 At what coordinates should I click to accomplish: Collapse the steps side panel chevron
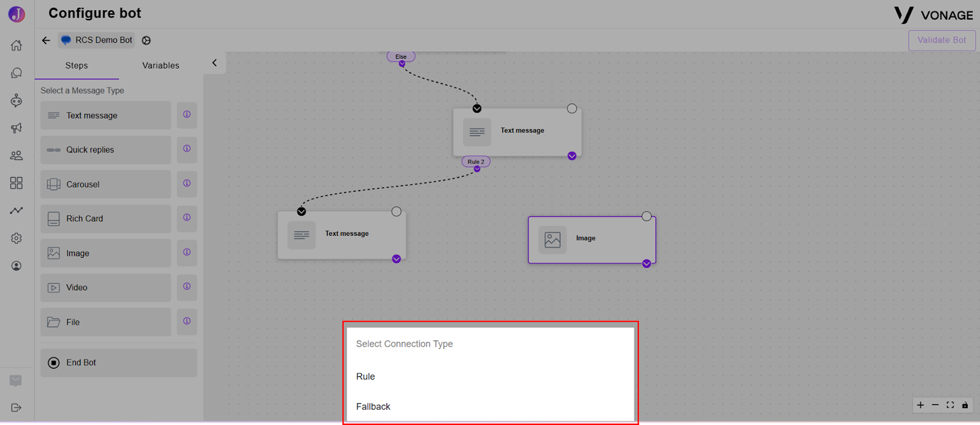click(214, 62)
